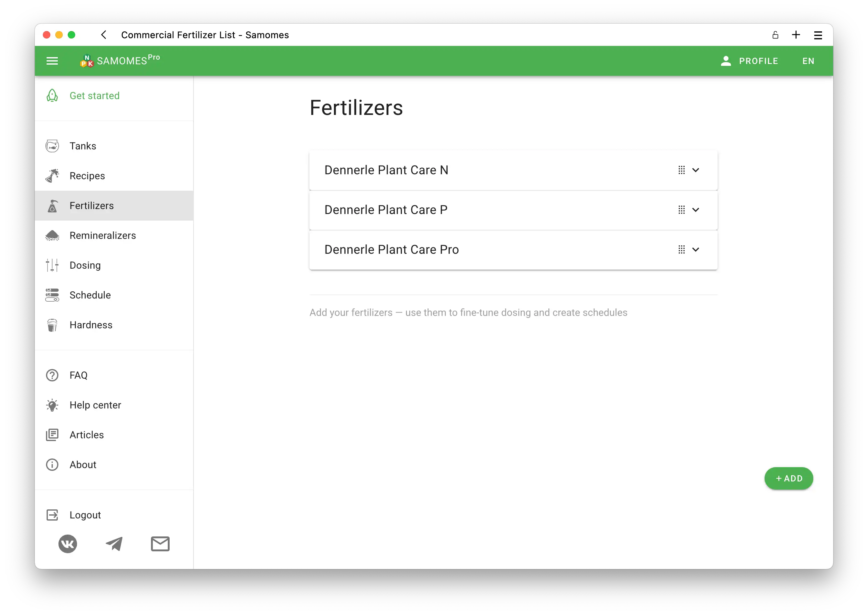
Task: Expand the Dennerle Plant Care N panel
Action: [696, 170]
